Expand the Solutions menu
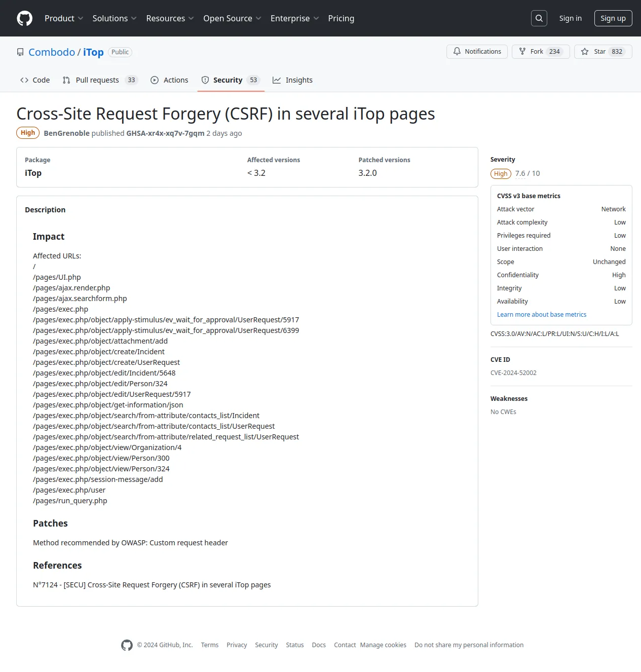 115,18
